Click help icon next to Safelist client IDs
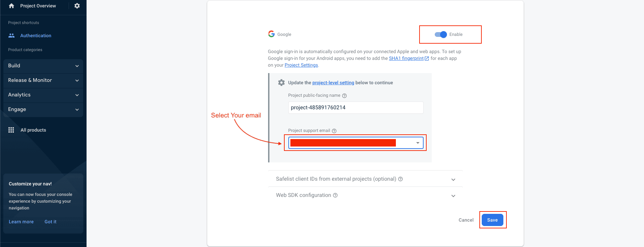 [400, 179]
